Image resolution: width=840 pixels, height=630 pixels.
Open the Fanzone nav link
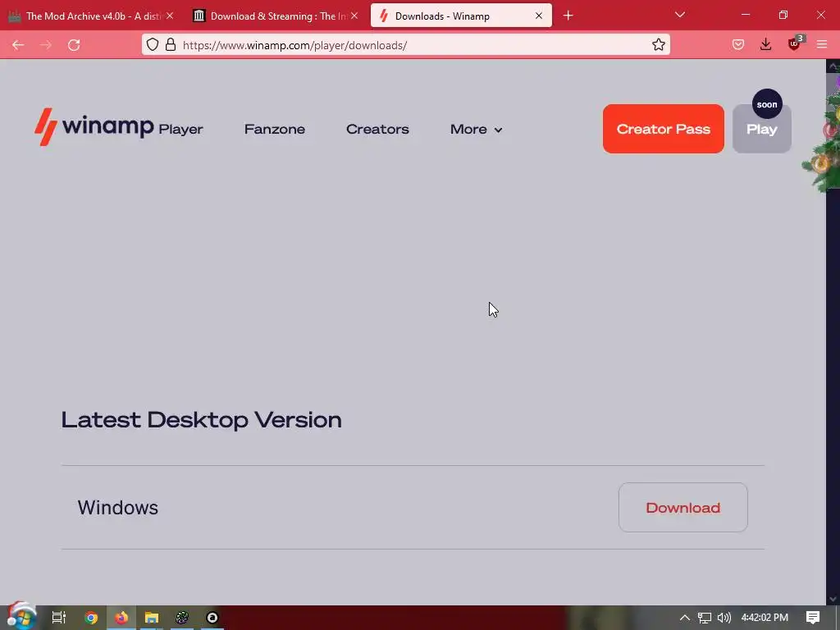(275, 129)
